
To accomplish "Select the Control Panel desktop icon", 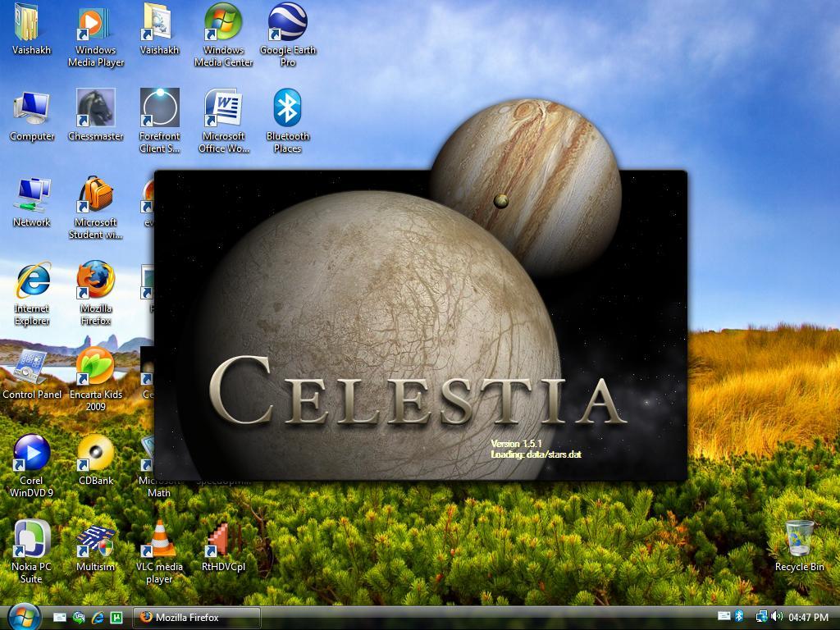I will click(32, 375).
